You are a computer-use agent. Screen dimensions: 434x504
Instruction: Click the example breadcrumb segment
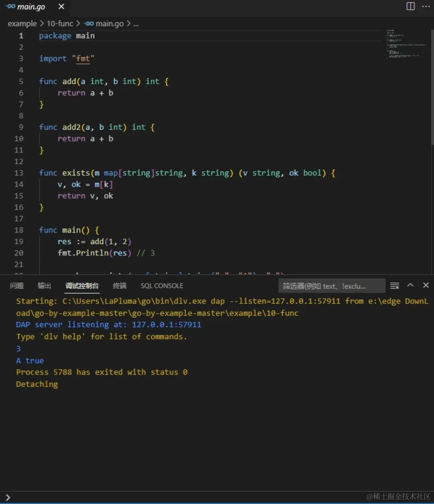(x=22, y=24)
